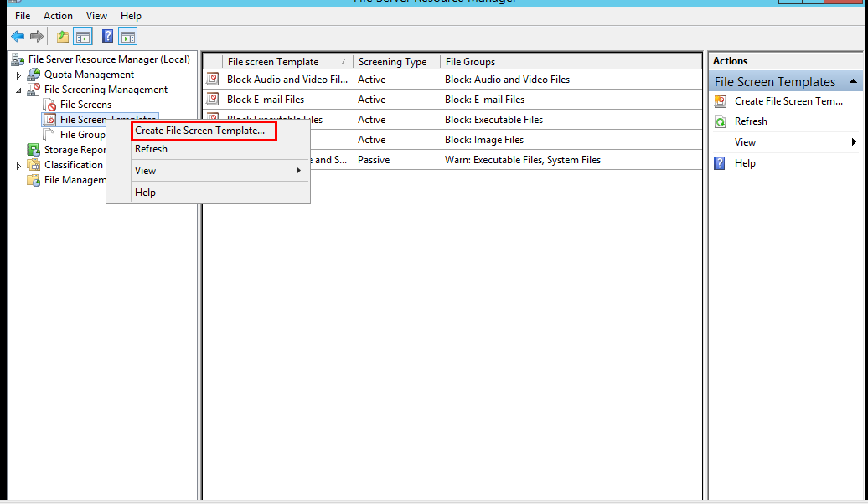Click the Show/Hide Console Tree toolbar icon
868x504 pixels.
[82, 36]
